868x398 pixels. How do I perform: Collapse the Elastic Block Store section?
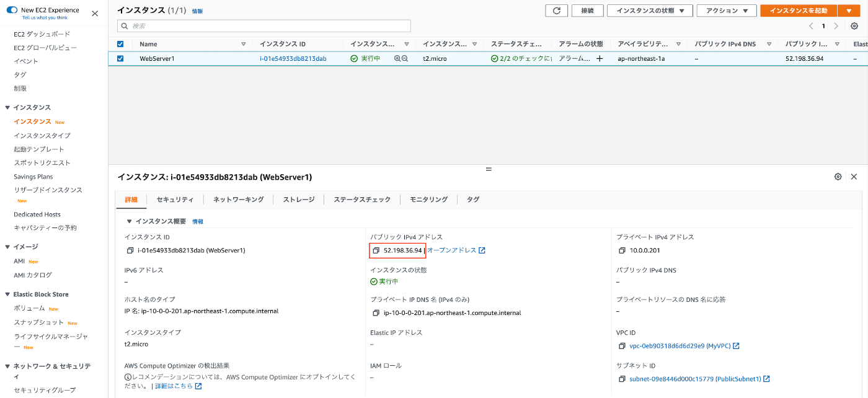(x=7, y=294)
